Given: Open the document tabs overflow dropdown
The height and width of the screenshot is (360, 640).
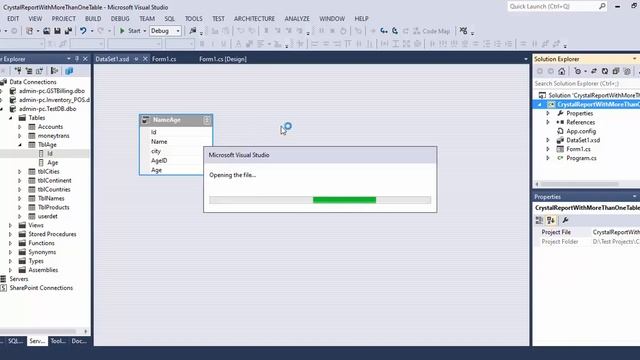Looking at the screenshot, I should (x=526, y=59).
